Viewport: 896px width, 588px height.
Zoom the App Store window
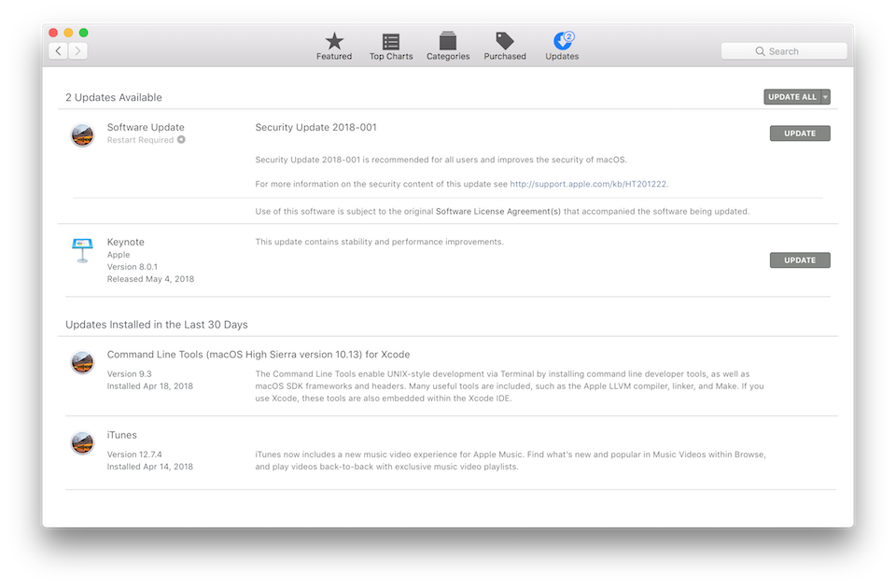[x=83, y=33]
